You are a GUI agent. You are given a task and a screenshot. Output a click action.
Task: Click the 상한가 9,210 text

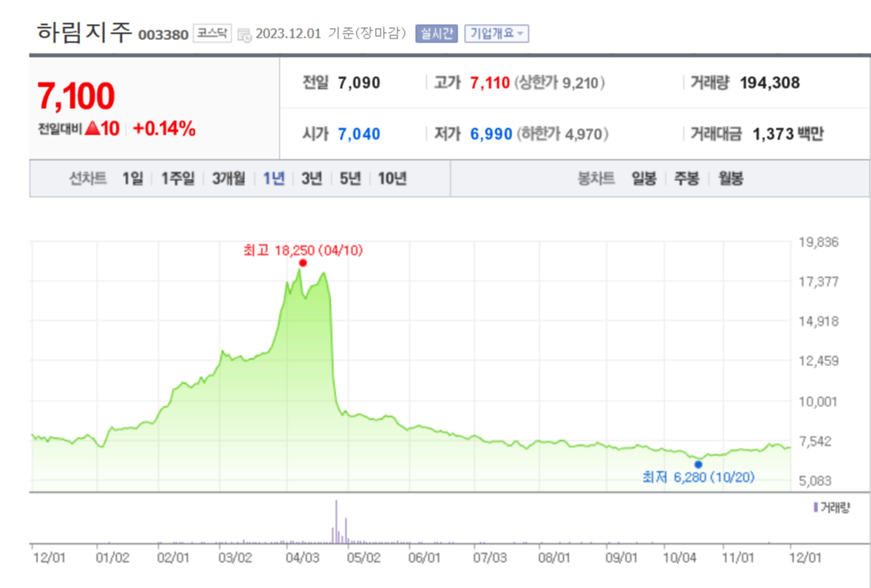[560, 83]
